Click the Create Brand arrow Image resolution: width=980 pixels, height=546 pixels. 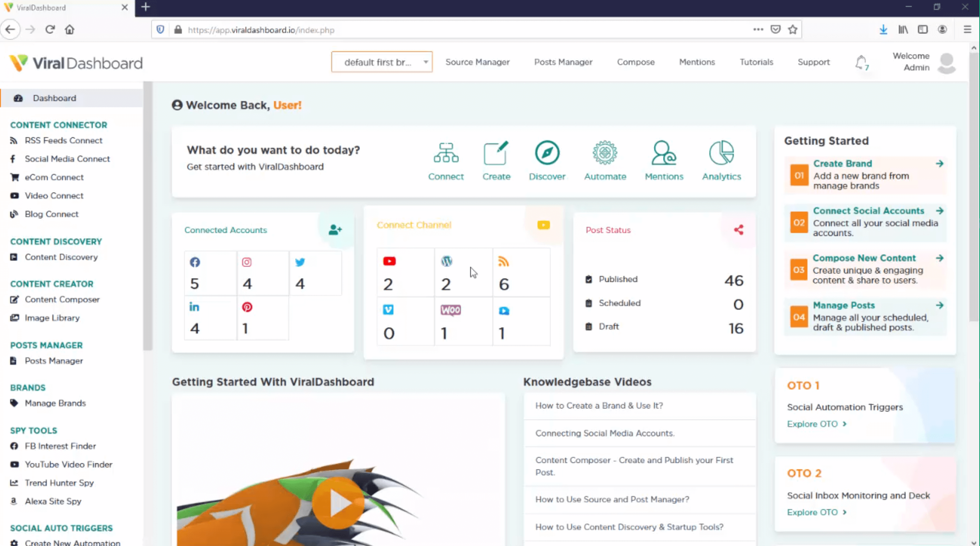tap(940, 164)
